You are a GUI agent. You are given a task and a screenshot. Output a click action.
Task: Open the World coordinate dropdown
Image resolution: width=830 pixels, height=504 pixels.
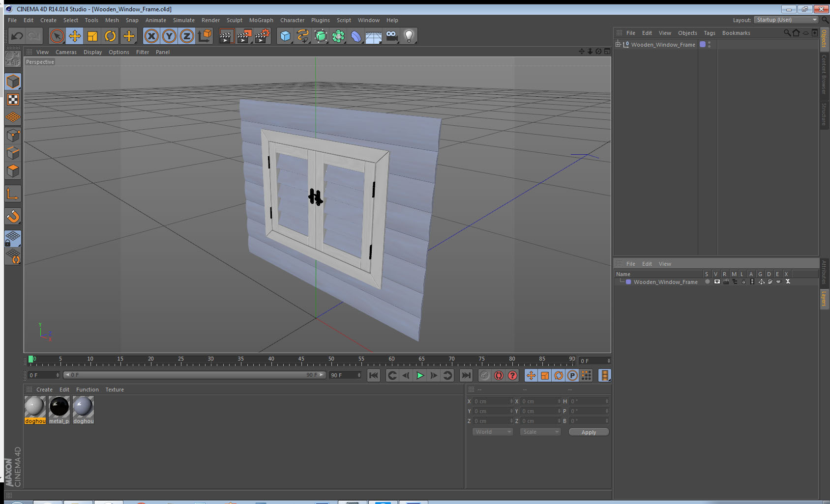(x=493, y=432)
